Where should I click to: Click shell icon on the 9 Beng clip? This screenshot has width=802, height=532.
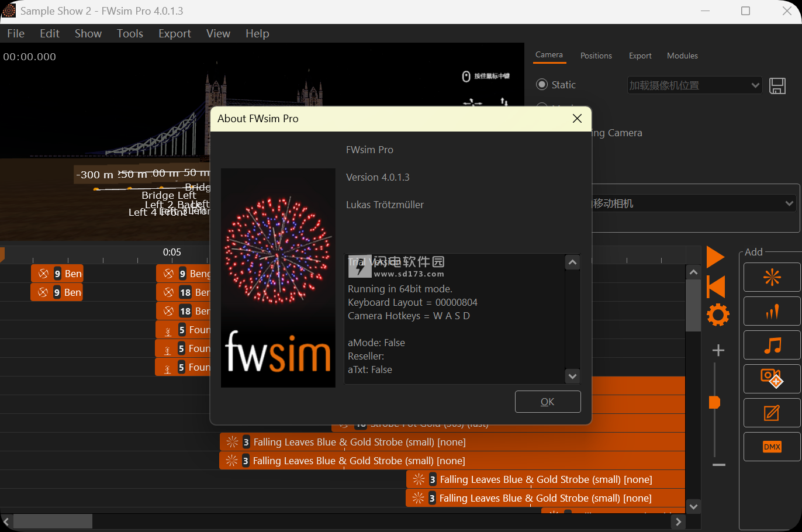169,274
